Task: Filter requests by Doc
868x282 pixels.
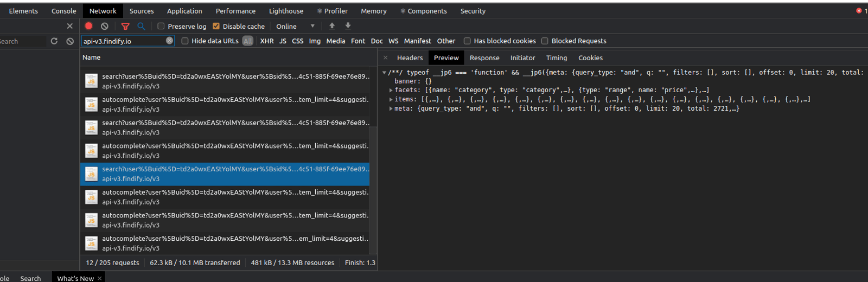Action: pos(377,41)
